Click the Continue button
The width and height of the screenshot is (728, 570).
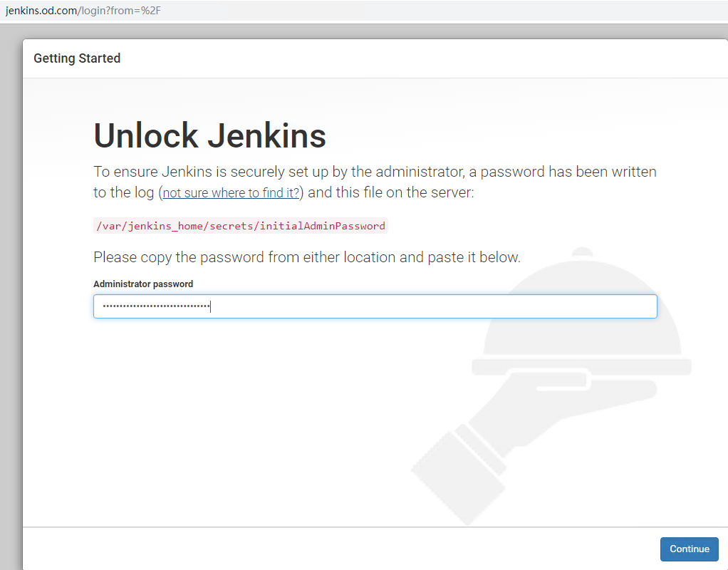coord(689,549)
